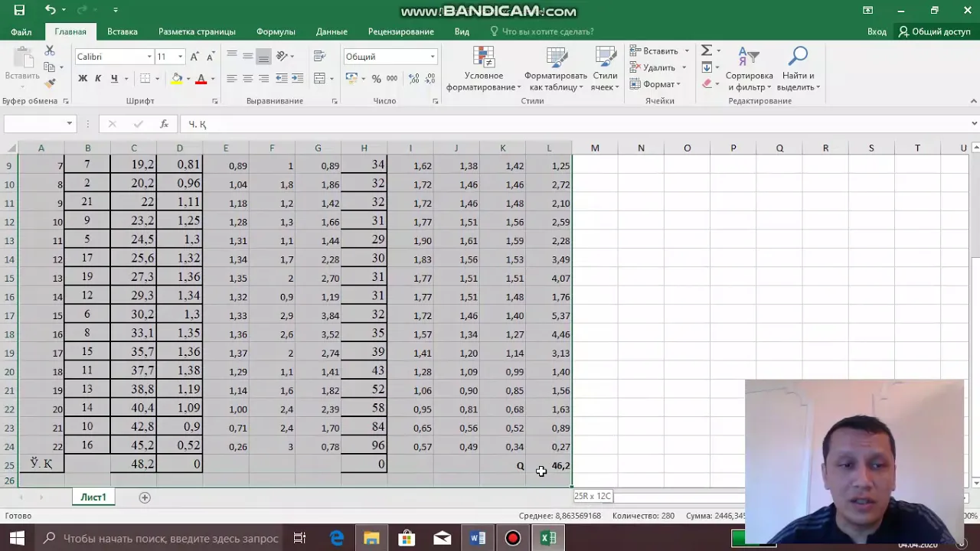Increase font size with the large A icon

coord(194,57)
